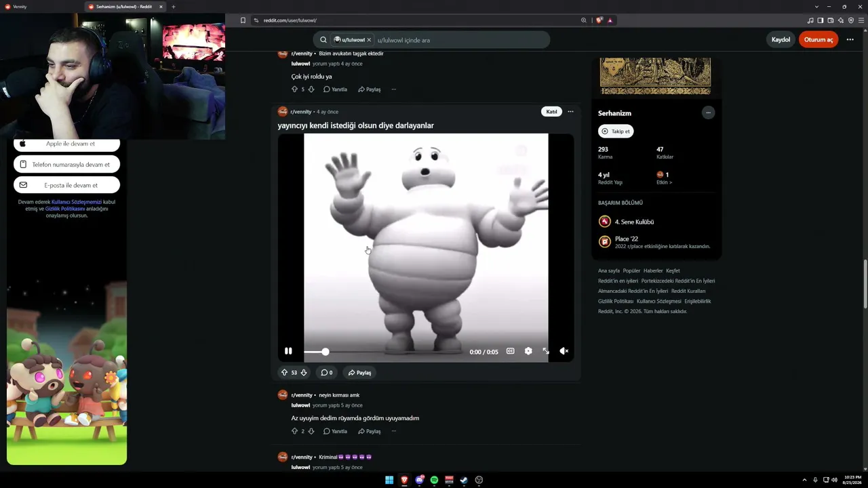Open the Popüler footer link

631,271
